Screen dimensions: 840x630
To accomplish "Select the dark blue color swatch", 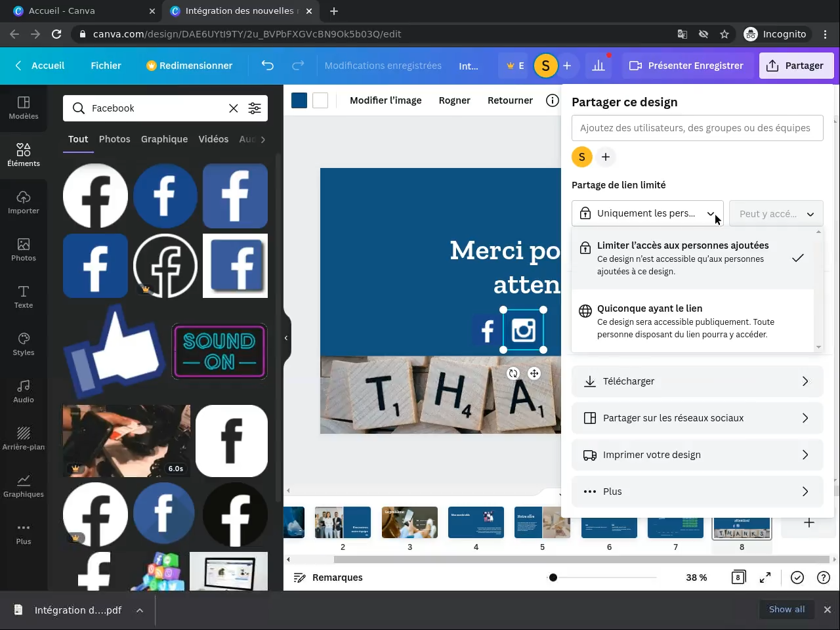I will click(299, 100).
